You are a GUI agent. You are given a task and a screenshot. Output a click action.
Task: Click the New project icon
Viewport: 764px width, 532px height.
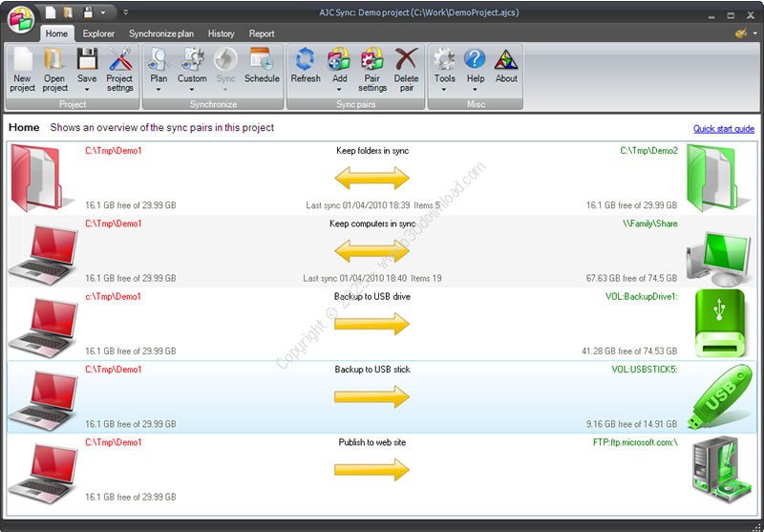(22, 61)
